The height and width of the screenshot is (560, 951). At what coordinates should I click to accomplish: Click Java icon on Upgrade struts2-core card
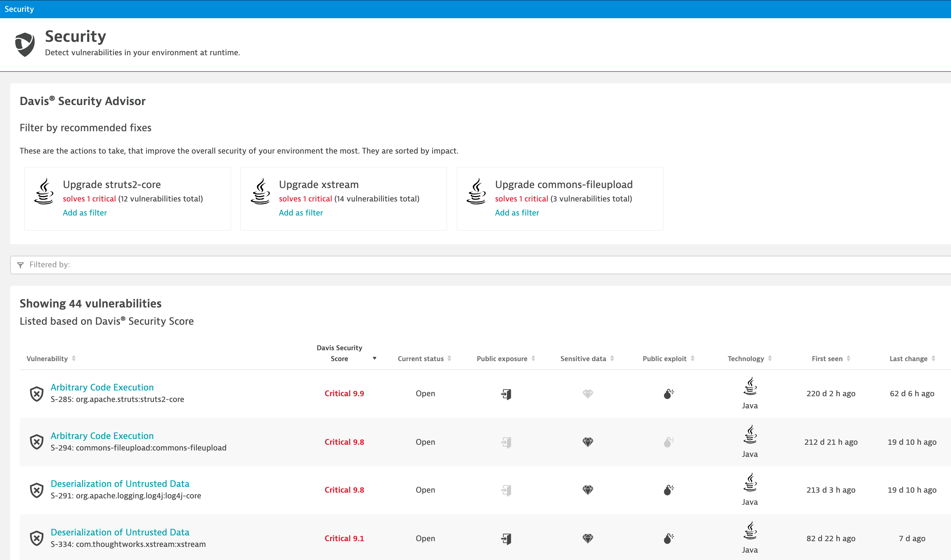pyautogui.click(x=44, y=191)
